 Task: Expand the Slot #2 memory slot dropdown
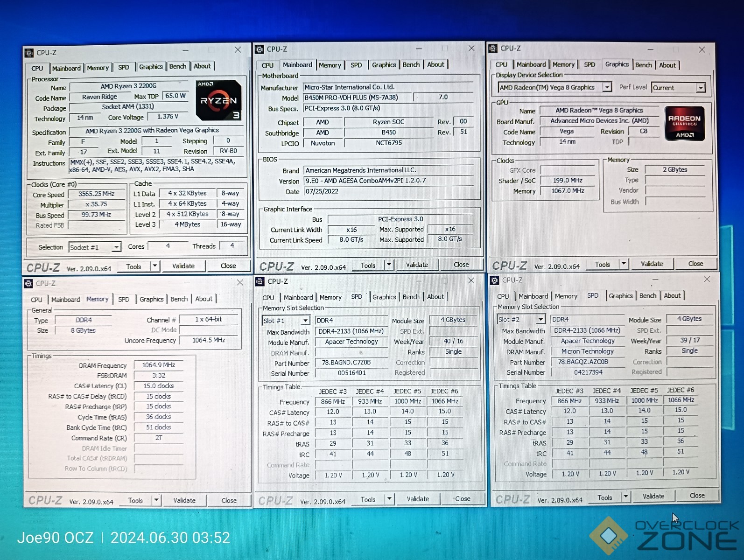(x=540, y=320)
